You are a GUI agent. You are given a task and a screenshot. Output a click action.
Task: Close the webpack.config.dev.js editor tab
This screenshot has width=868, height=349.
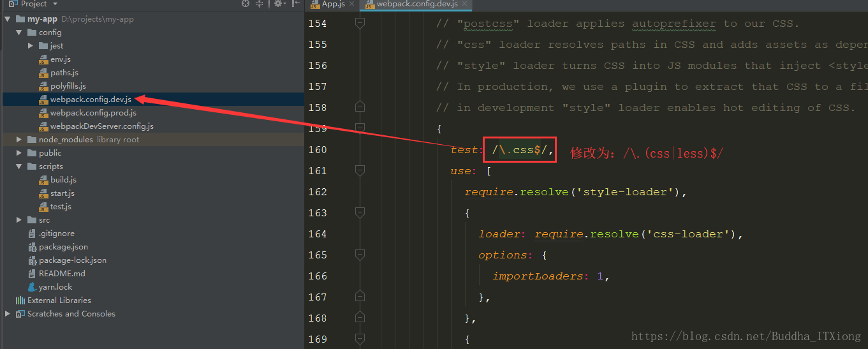tap(465, 4)
